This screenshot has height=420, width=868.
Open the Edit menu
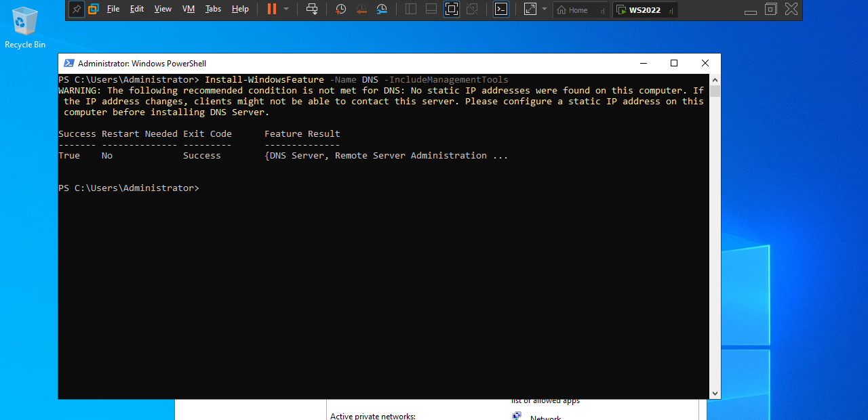pos(137,9)
